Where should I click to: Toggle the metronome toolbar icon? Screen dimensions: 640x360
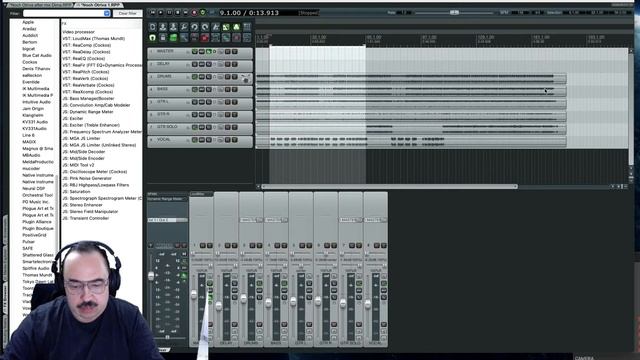[216, 27]
